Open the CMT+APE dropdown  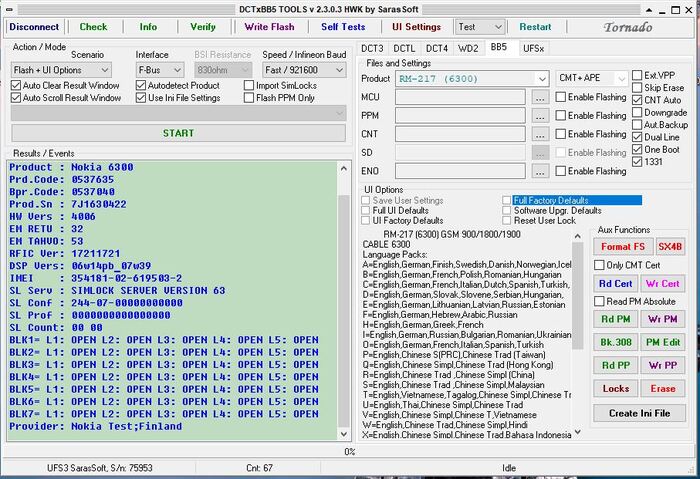pyautogui.click(x=592, y=78)
